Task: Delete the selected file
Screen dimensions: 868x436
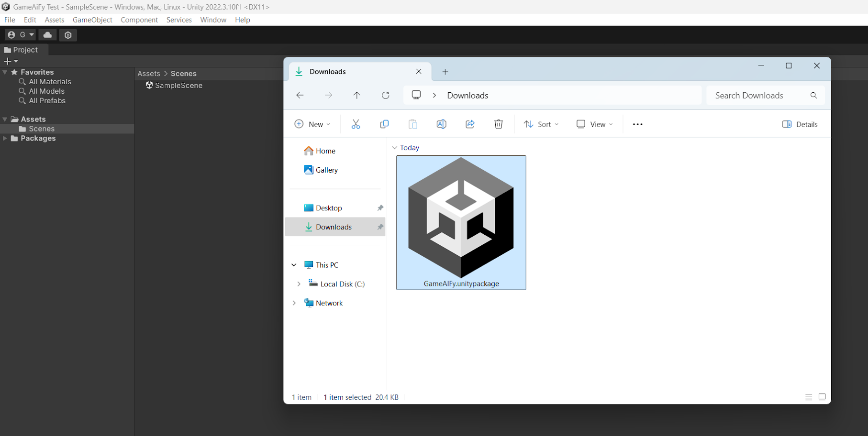Action: pyautogui.click(x=499, y=124)
